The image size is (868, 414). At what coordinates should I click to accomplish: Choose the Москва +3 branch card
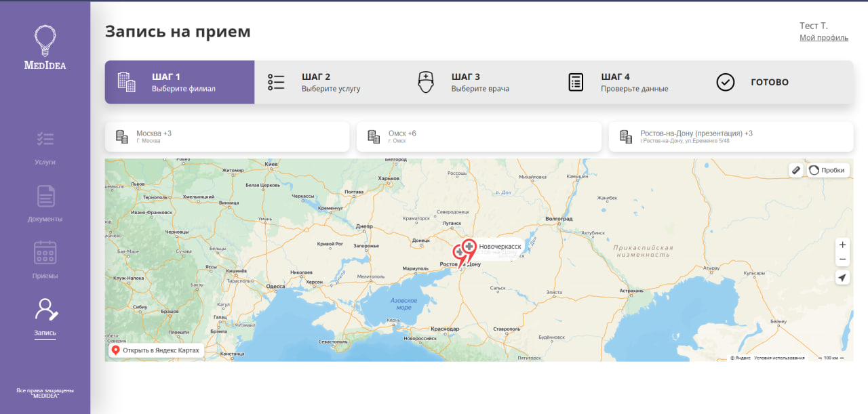[x=227, y=136]
